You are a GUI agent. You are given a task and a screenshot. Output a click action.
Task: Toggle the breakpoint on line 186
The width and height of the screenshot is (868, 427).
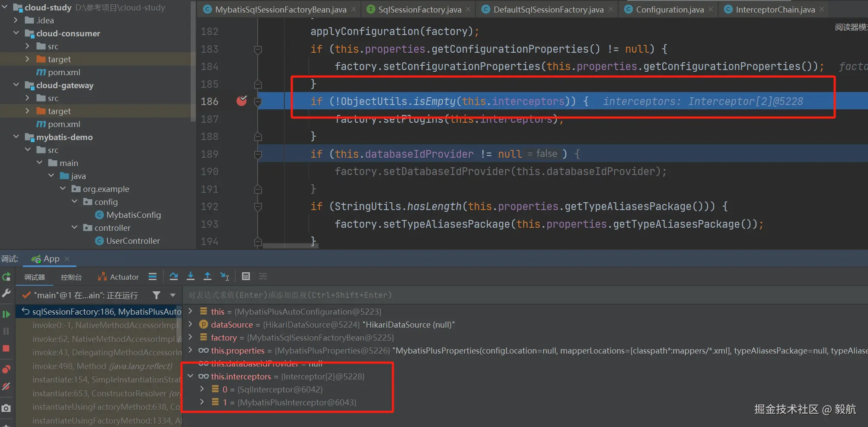(242, 101)
